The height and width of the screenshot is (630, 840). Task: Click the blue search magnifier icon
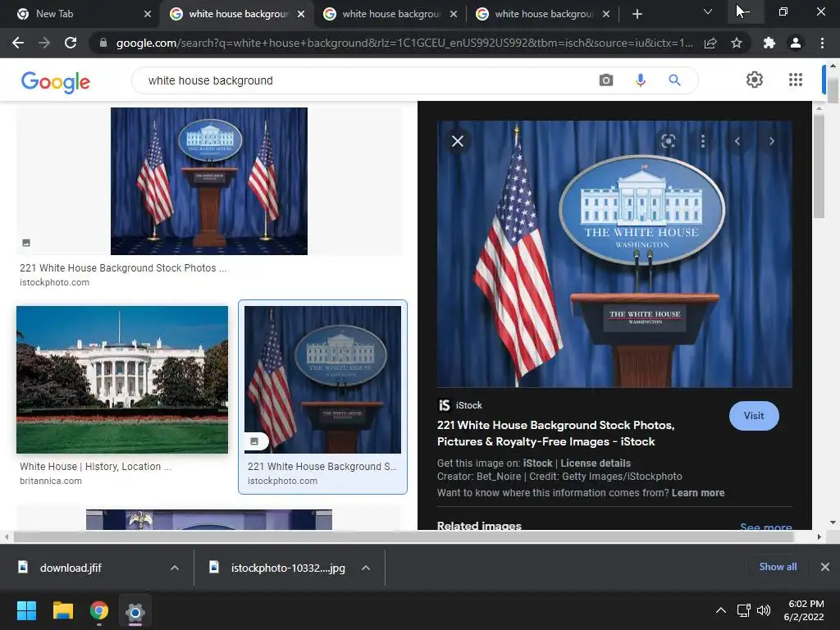(674, 80)
